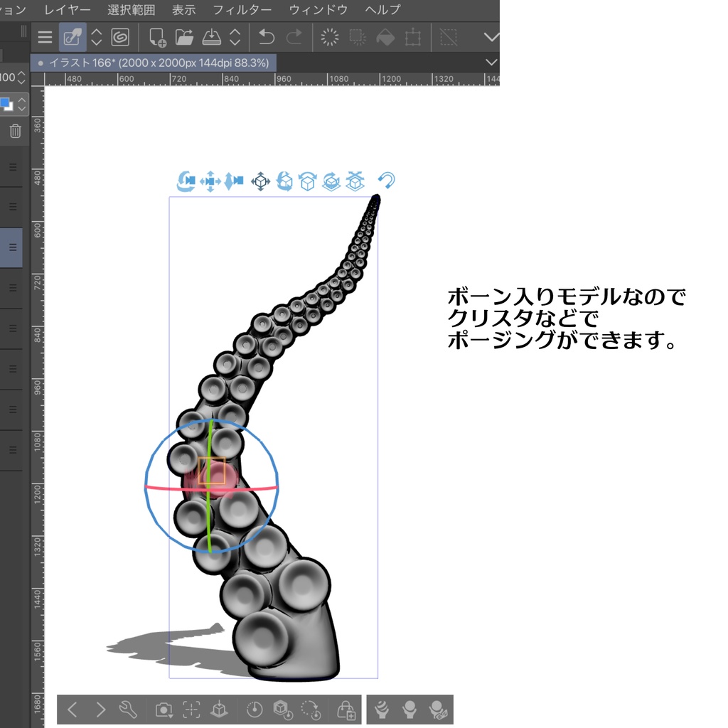This screenshot has height=728, width=728.
Task: Open the camera angle preset icon
Action: (x=164, y=709)
